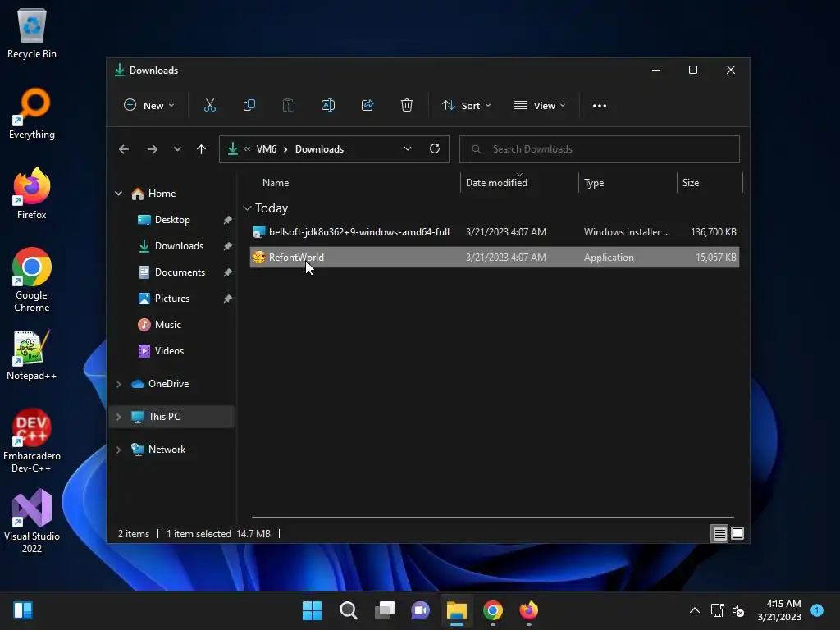The image size is (840, 630).
Task: Expand the OneDrive tree node
Action: 118,384
